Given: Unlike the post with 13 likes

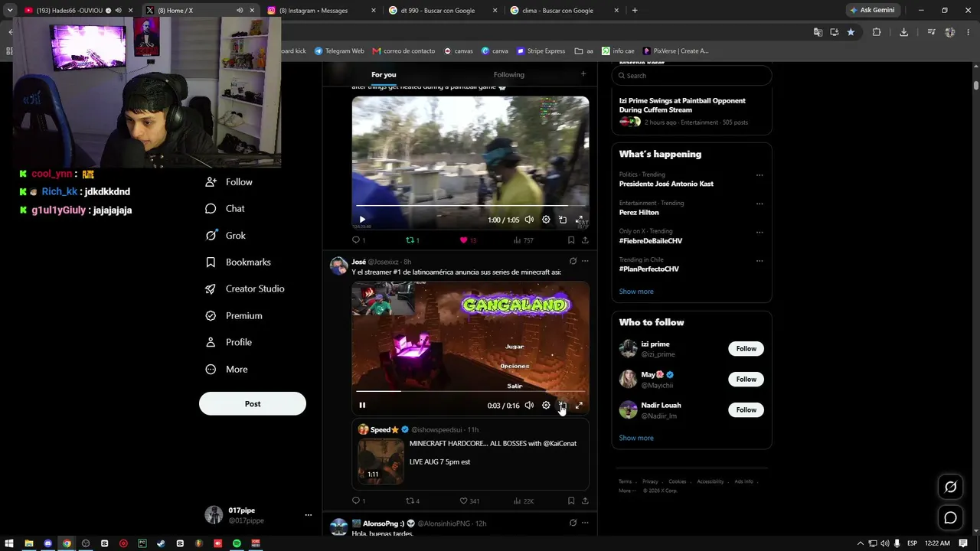Looking at the screenshot, I should click(467, 240).
